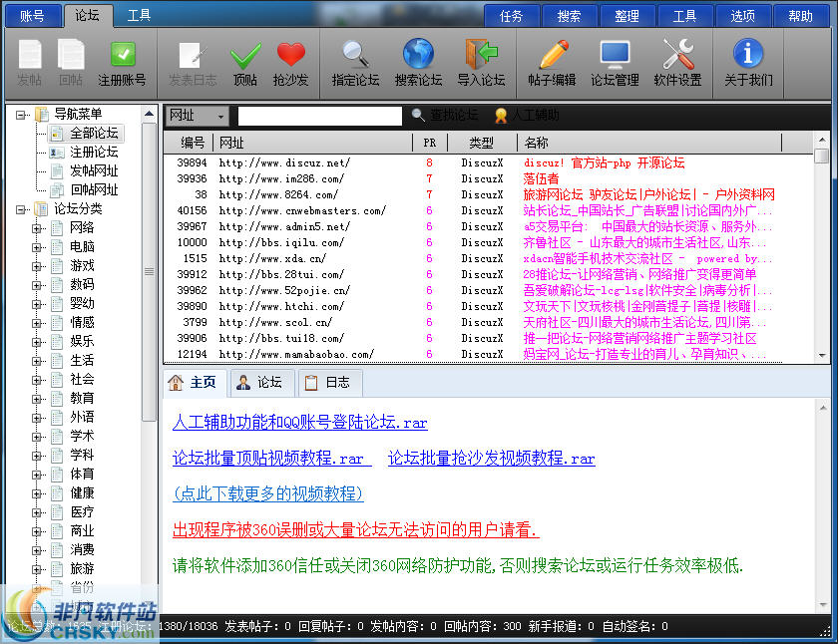Open the 网址 search-field dropdown
This screenshot has height=644, width=838.
click(x=220, y=116)
